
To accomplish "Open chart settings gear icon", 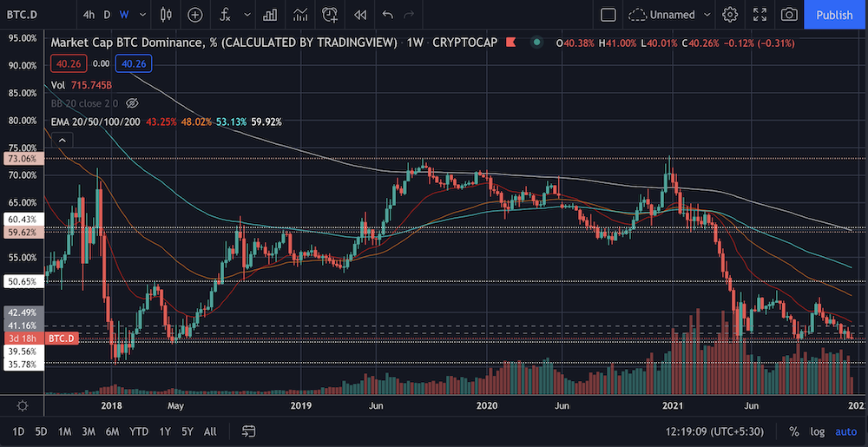I will pos(730,15).
